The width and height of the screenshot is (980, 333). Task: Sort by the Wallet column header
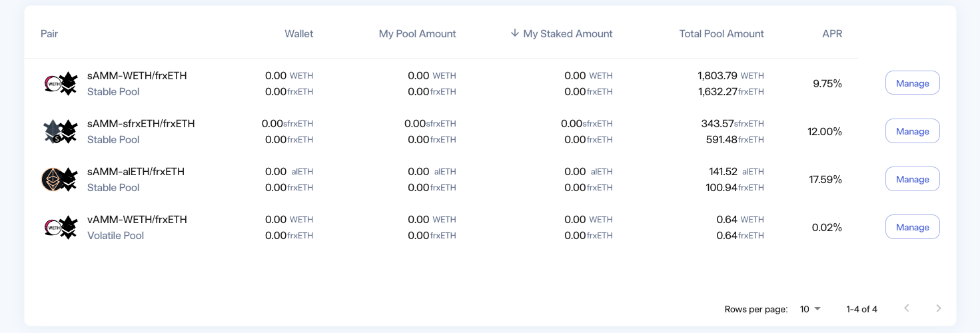click(298, 33)
